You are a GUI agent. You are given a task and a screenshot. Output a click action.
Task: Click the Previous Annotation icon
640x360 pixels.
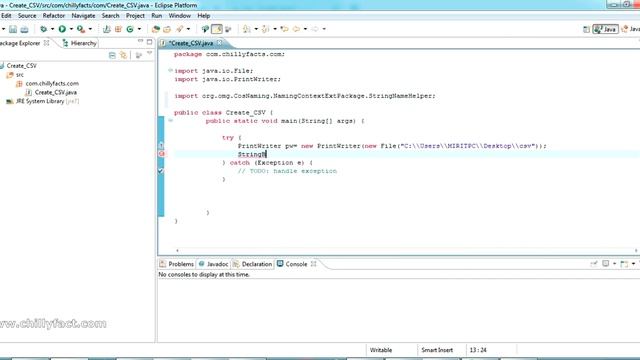click(x=266, y=29)
